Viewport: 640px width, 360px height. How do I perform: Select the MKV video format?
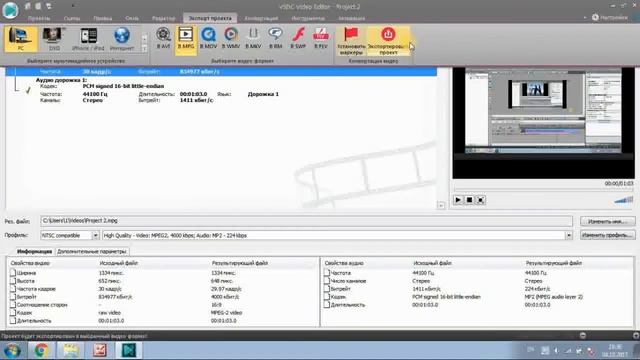[x=253, y=38]
